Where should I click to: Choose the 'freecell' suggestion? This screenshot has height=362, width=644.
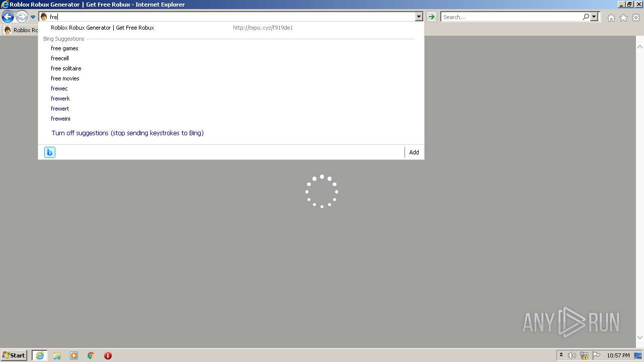coord(59,58)
